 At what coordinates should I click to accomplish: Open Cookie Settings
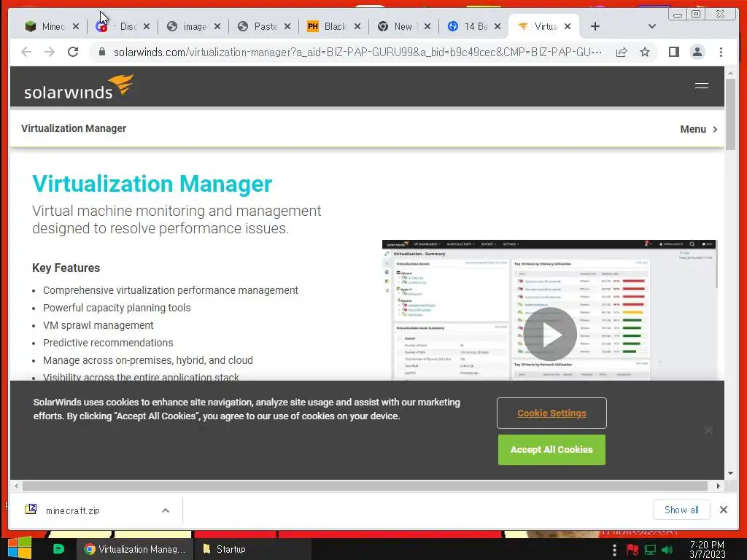551,413
